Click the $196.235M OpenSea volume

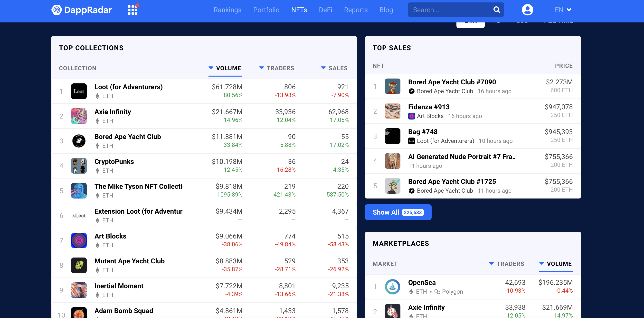(x=556, y=282)
